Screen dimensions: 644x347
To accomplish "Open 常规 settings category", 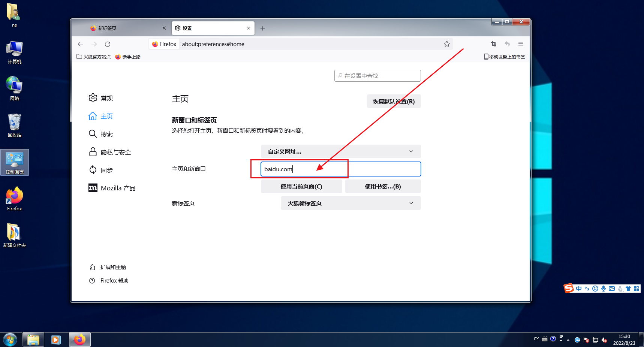I will coord(101,98).
